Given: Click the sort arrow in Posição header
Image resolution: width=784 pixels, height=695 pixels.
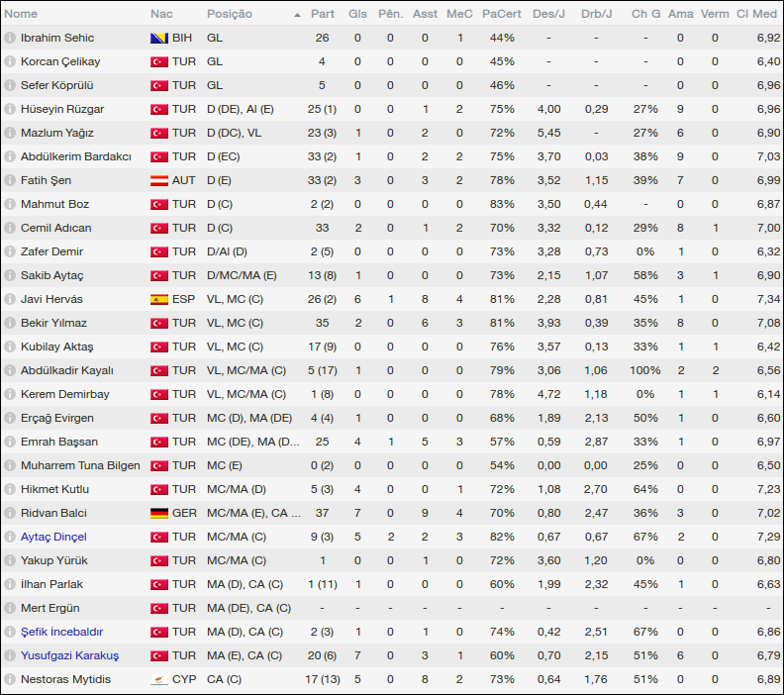Looking at the screenshot, I should 297,15.
